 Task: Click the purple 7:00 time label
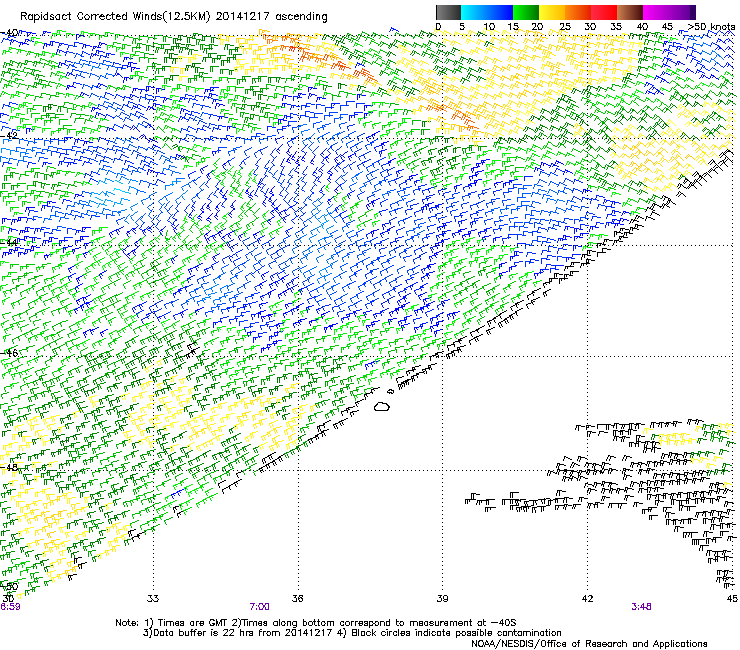(260, 607)
